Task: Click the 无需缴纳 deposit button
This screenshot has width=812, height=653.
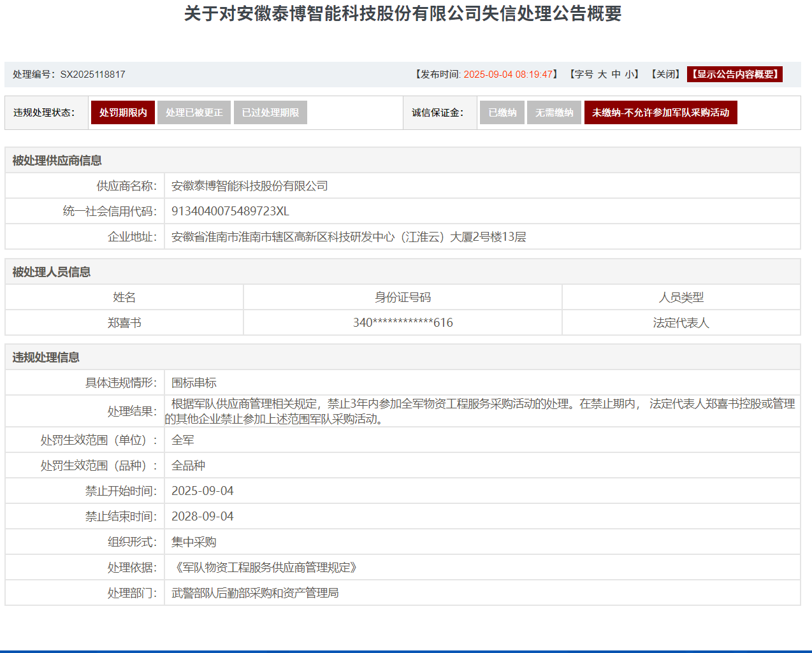Action: (554, 113)
